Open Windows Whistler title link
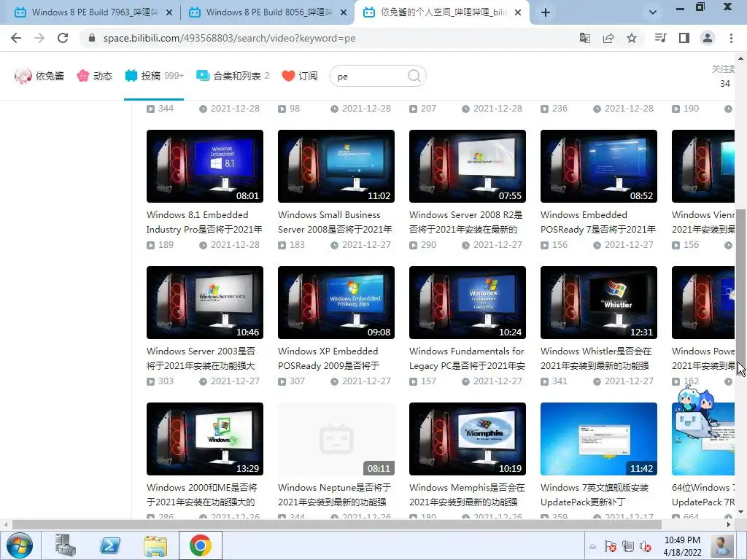Image resolution: width=747 pixels, height=560 pixels. coord(596,358)
